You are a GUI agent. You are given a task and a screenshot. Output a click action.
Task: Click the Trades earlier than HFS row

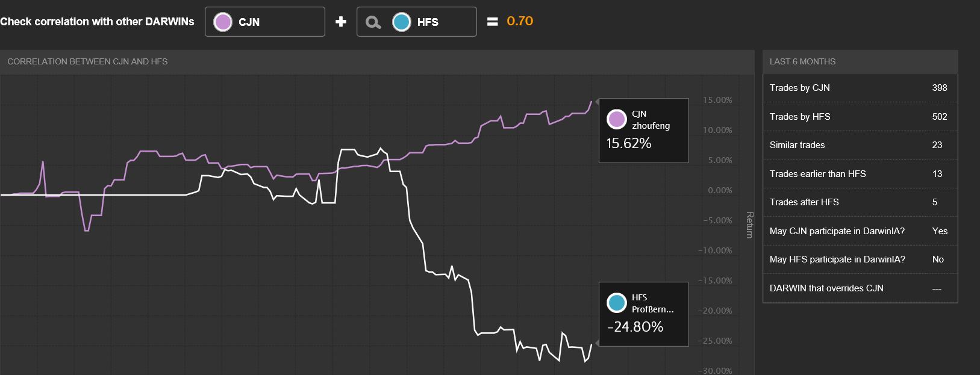click(x=860, y=174)
